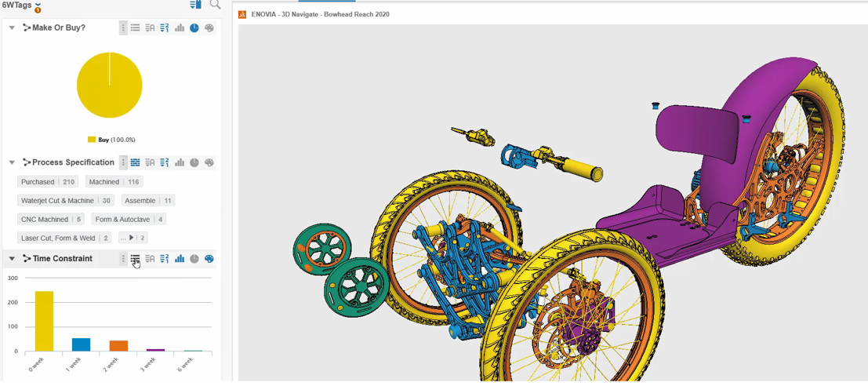The width and height of the screenshot is (868, 386).
Task: Click the yellow Buy pie chart slice
Action: pos(109,86)
